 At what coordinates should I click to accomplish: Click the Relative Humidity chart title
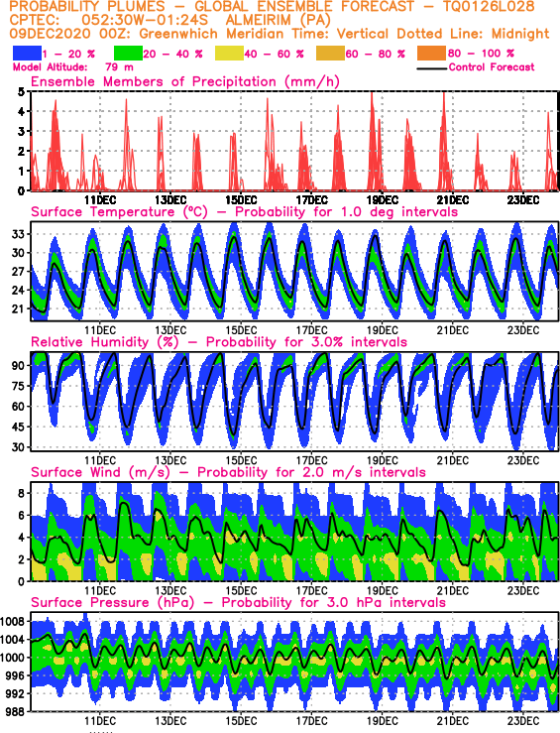219,342
